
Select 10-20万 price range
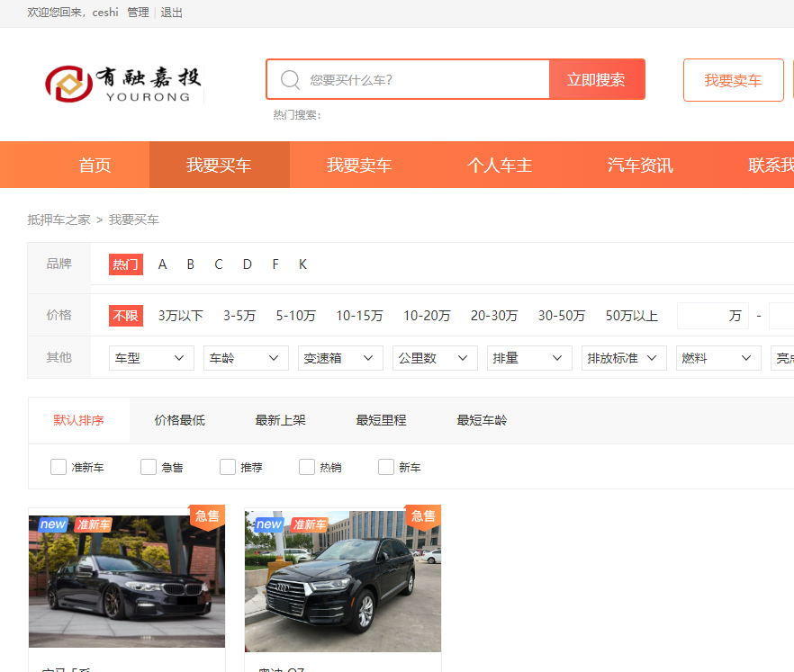(427, 316)
